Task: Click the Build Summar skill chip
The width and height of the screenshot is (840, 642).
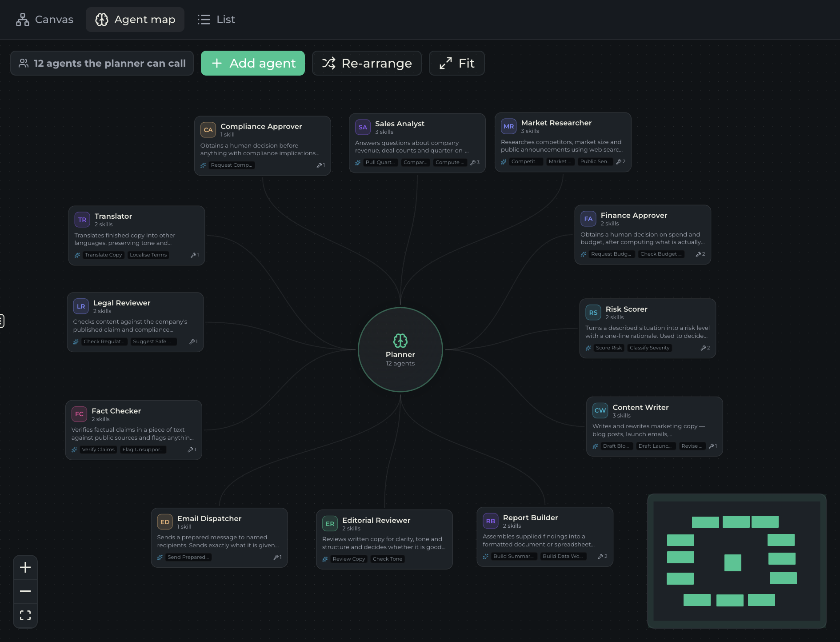Action: [513, 556]
